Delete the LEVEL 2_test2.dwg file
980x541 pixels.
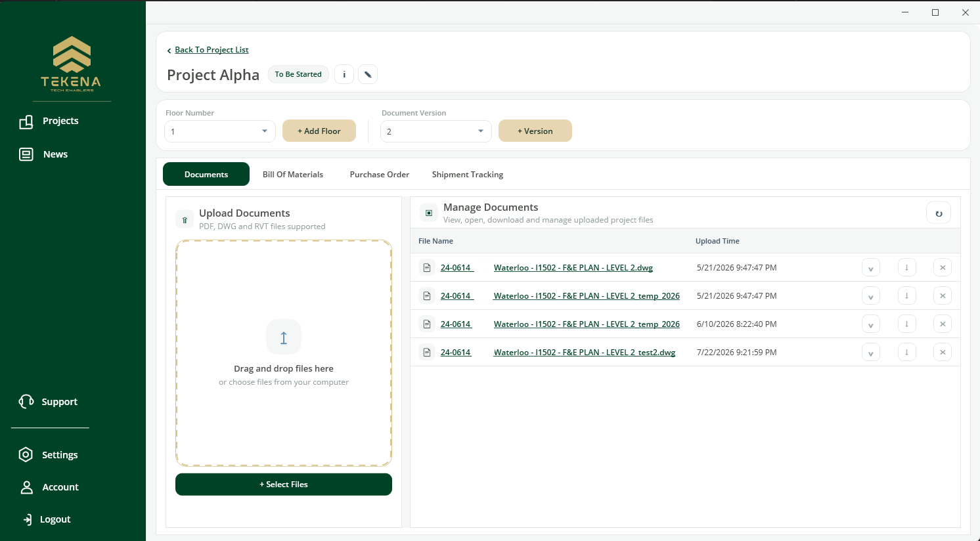(x=943, y=353)
